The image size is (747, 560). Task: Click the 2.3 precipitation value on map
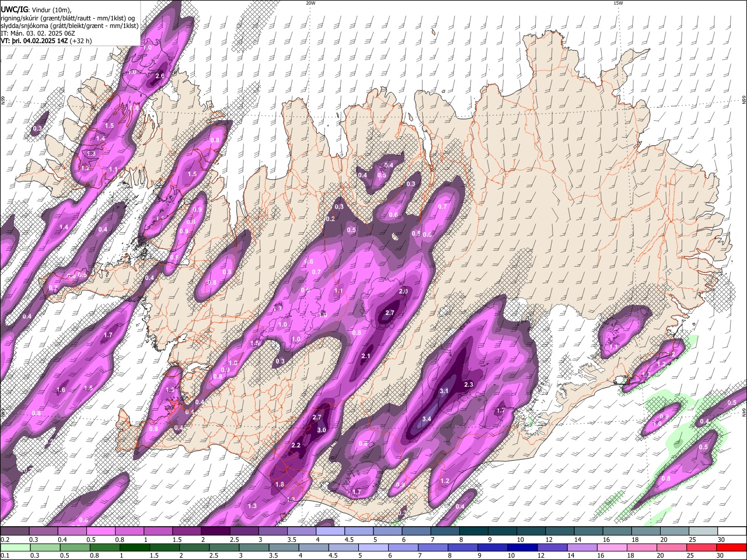click(x=469, y=384)
